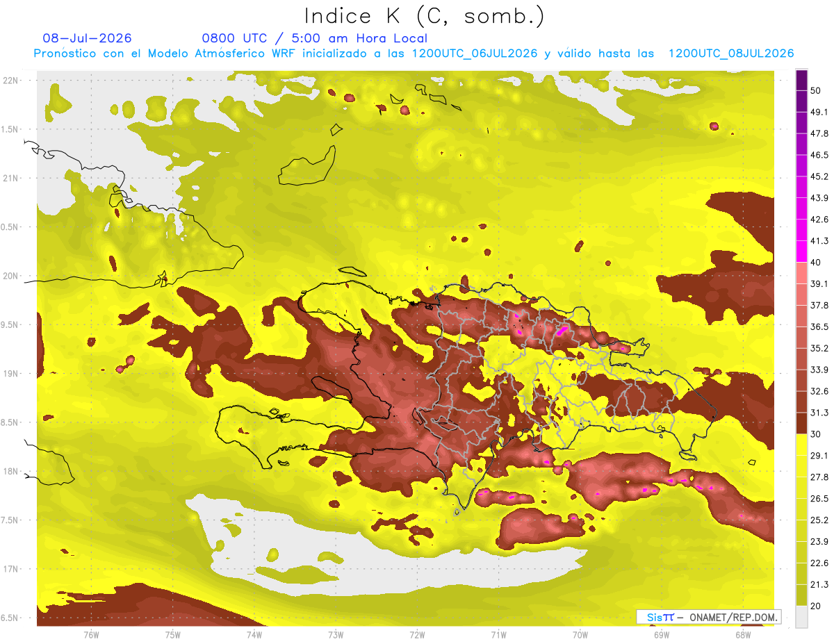Select the "32.6" color scale value

click(x=819, y=391)
